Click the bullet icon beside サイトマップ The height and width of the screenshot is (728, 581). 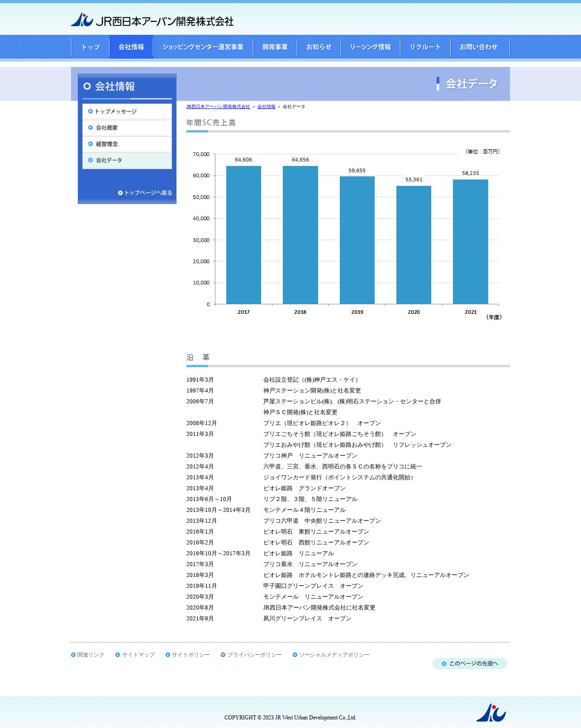[118, 655]
